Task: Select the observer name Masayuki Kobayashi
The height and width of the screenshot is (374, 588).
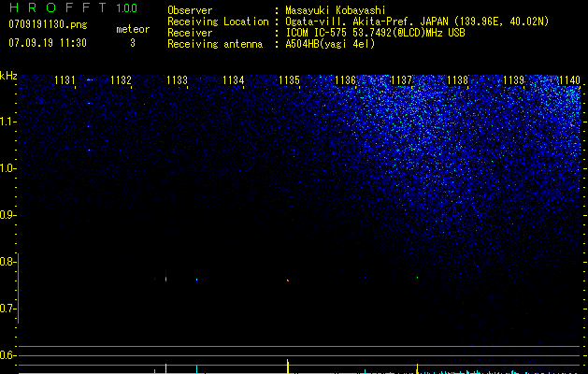Action: 336,10
